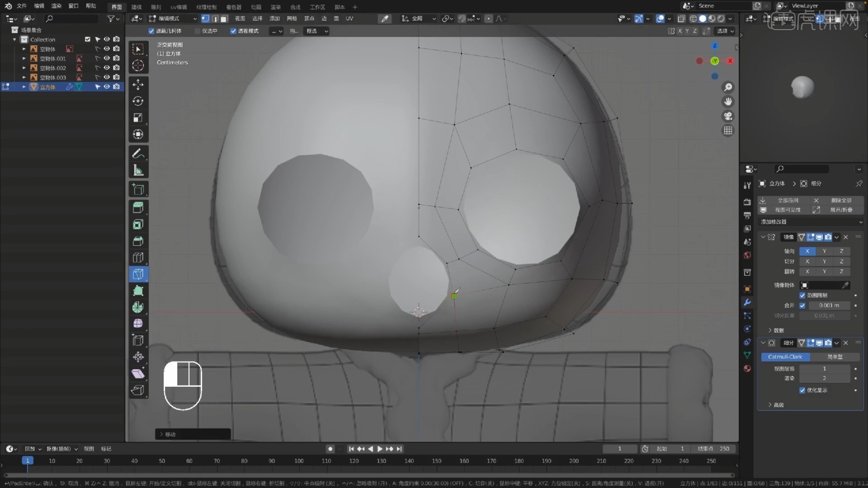Open the 全局 transform orientation dropdown
Screen dimensions: 868x488
(x=419, y=19)
